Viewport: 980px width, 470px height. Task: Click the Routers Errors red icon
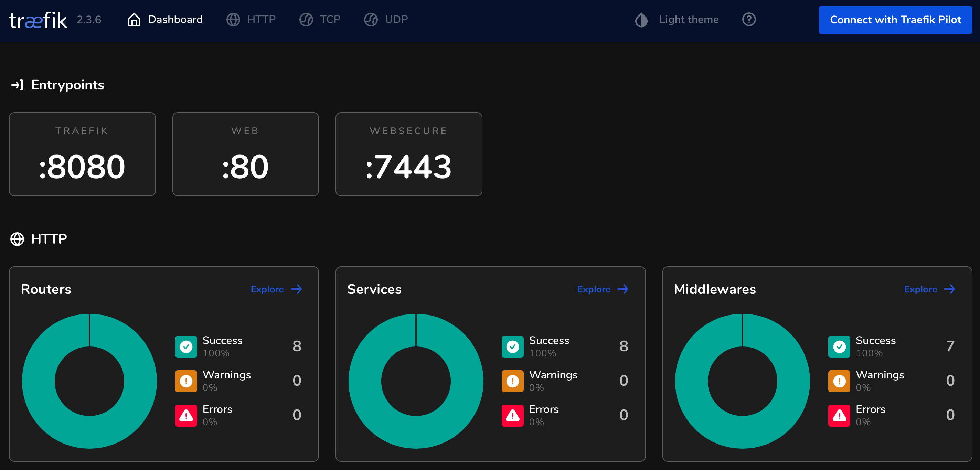[186, 415]
